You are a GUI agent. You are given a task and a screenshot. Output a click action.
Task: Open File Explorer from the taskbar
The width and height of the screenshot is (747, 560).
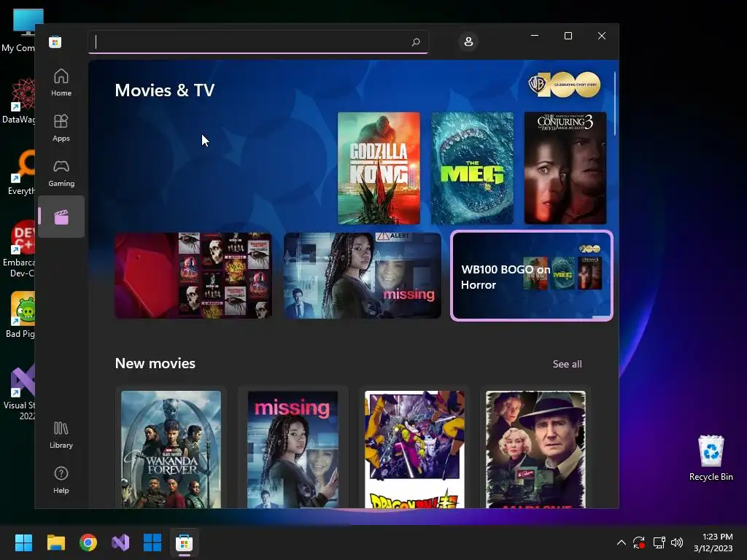pyautogui.click(x=55, y=542)
